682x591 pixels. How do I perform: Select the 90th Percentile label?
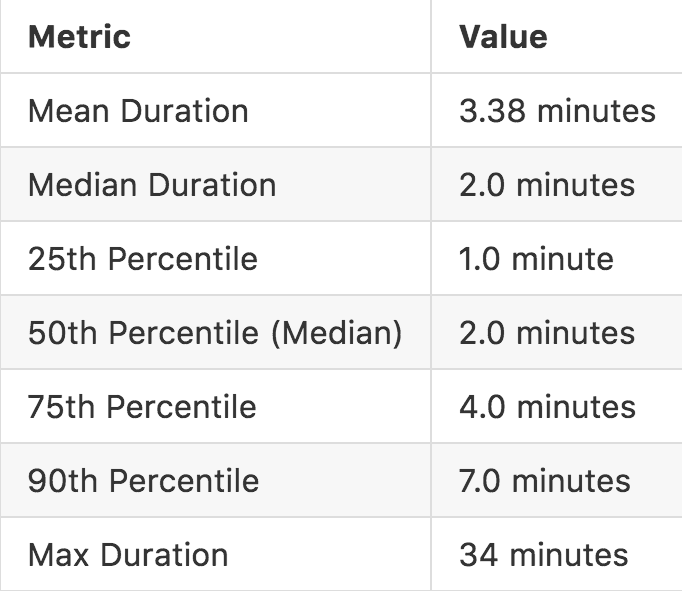(143, 481)
